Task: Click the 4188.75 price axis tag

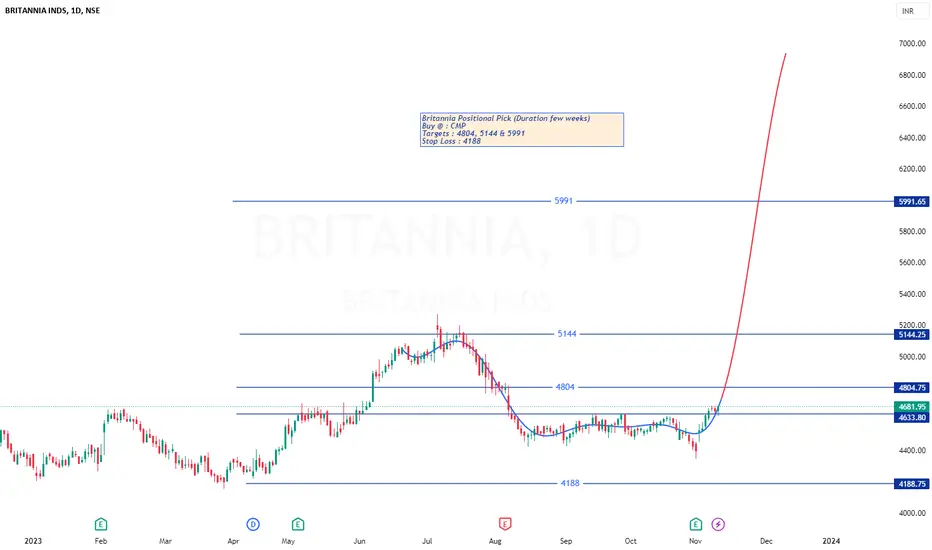Action: point(911,484)
